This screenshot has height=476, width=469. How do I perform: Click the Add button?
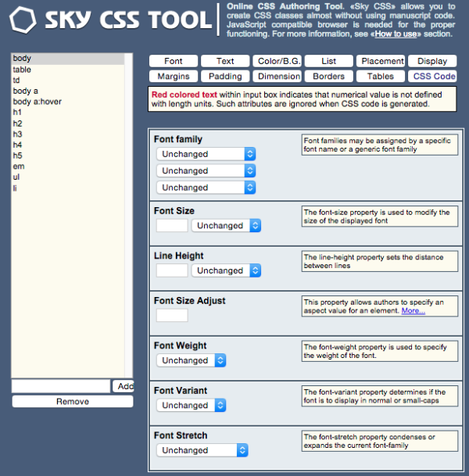tap(124, 386)
